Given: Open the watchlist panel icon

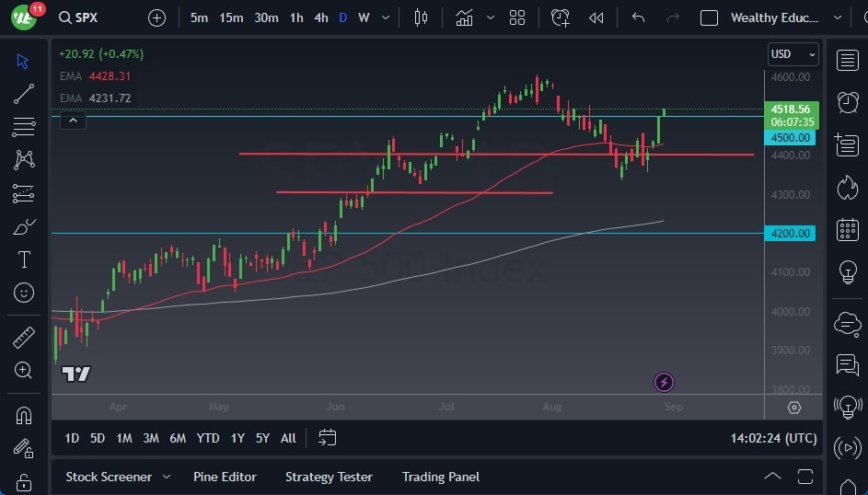Looking at the screenshot, I should click(x=847, y=61).
